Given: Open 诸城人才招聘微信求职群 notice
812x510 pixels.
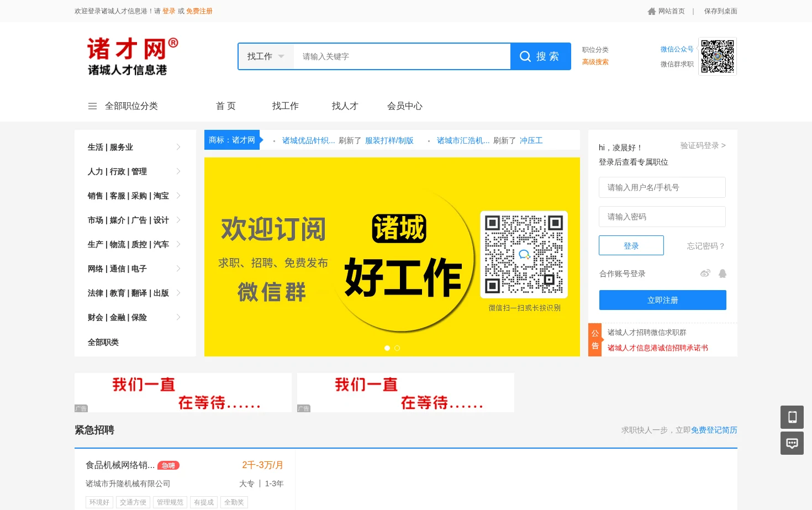Looking at the screenshot, I should (x=647, y=332).
